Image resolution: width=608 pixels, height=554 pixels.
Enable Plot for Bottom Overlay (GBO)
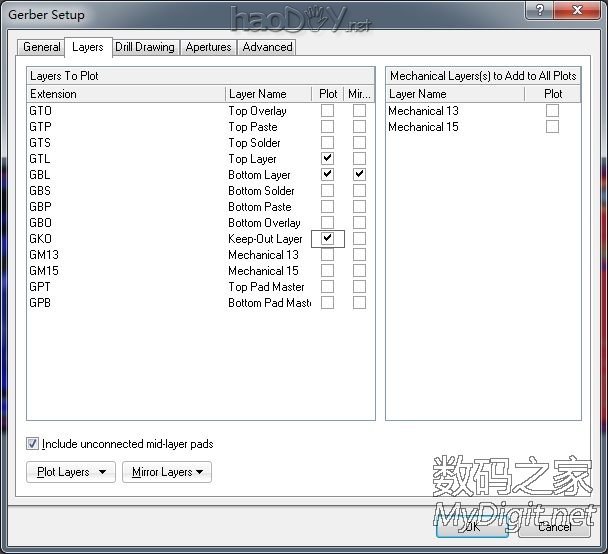(327, 223)
